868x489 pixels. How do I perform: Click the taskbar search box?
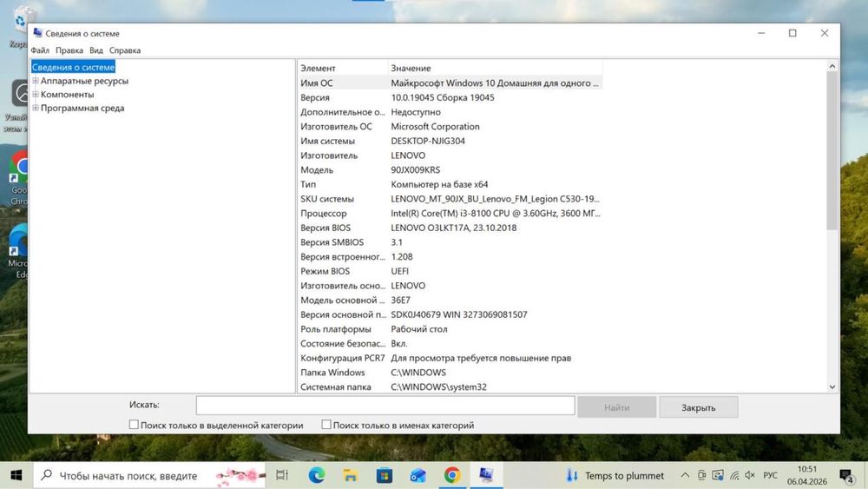click(x=149, y=475)
